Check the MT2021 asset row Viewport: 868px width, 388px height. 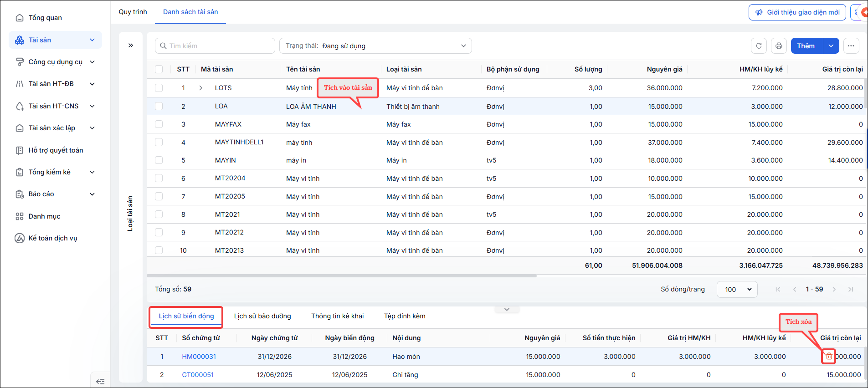point(159,214)
